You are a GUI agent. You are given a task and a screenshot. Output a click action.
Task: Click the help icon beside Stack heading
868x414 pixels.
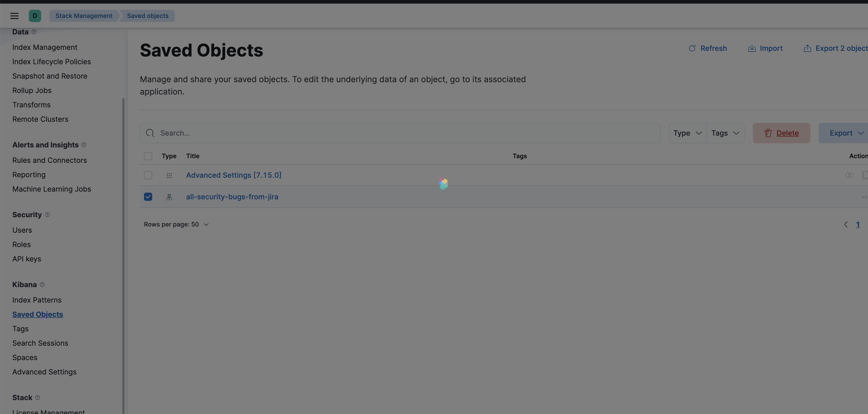[x=37, y=398]
